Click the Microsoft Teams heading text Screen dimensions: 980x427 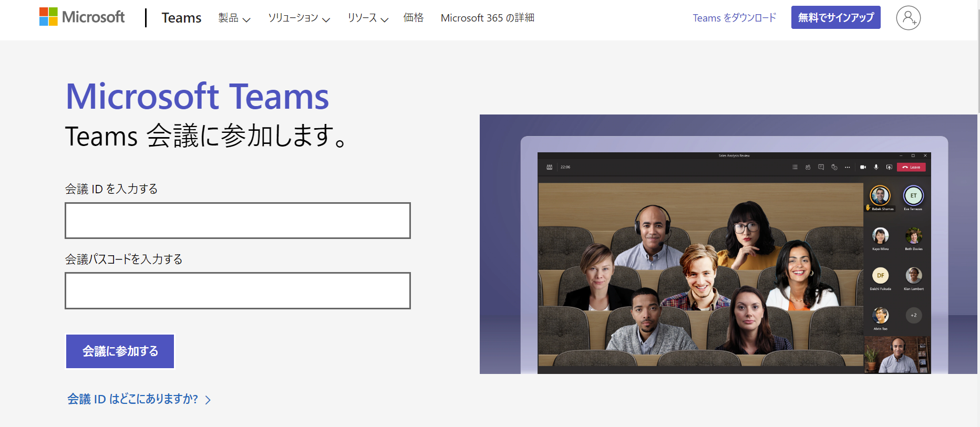(x=197, y=97)
